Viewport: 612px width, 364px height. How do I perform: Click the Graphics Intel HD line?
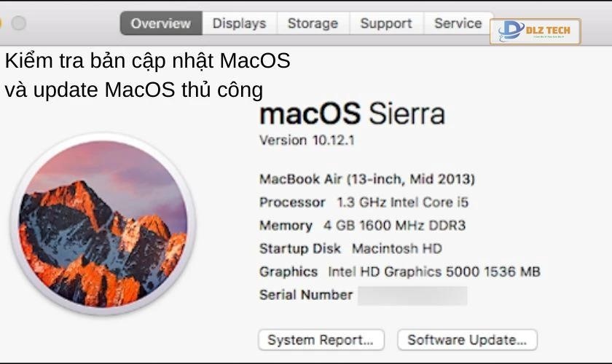399,272
